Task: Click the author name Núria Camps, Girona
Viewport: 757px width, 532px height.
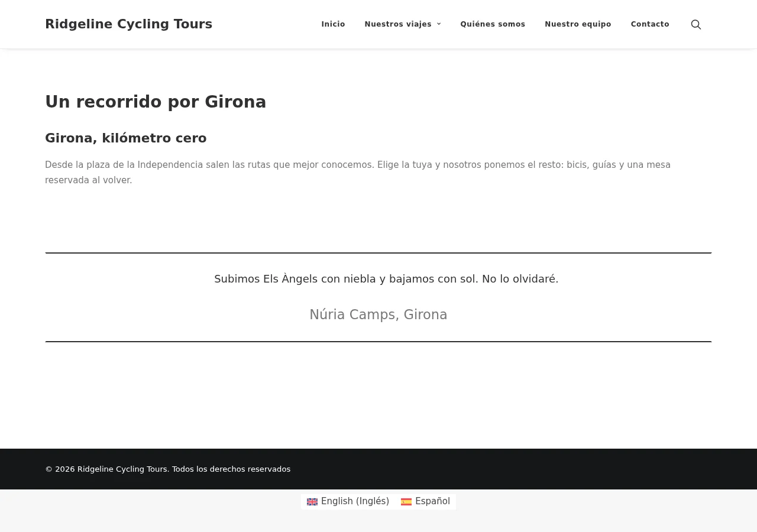Action: coord(378,314)
